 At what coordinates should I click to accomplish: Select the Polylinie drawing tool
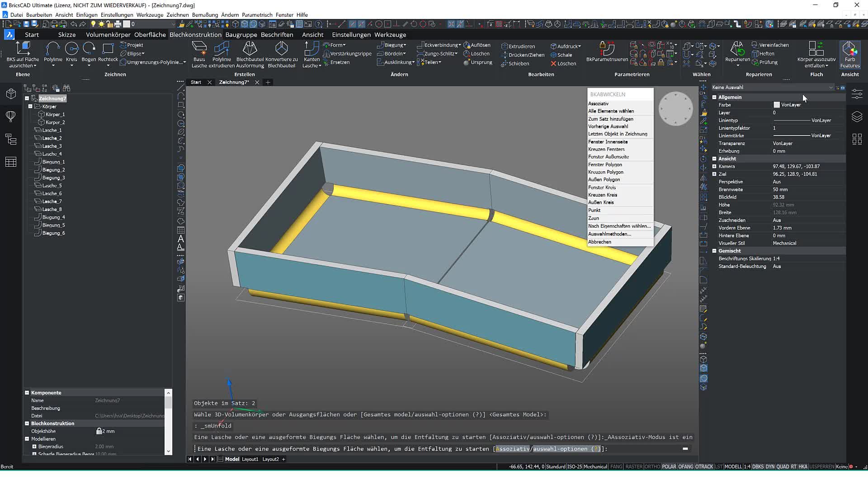click(53, 48)
